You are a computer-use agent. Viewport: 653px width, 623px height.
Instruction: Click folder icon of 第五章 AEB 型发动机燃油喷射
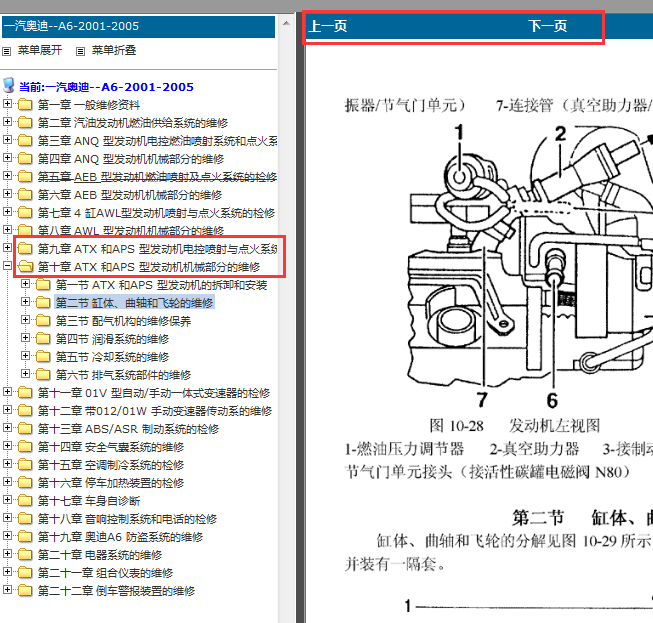pos(25,177)
